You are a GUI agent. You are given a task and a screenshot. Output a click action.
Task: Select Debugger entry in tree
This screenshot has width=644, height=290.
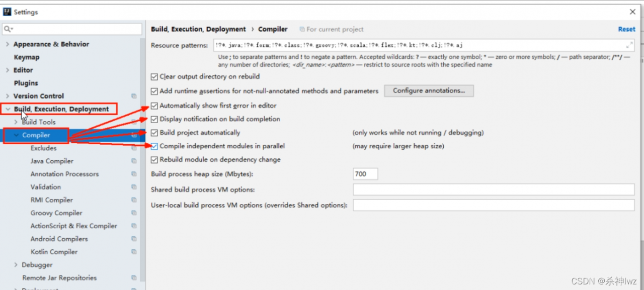37,265
